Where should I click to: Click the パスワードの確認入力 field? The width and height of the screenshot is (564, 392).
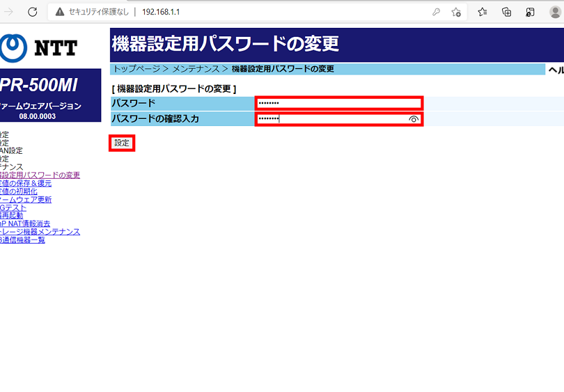tap(331, 119)
